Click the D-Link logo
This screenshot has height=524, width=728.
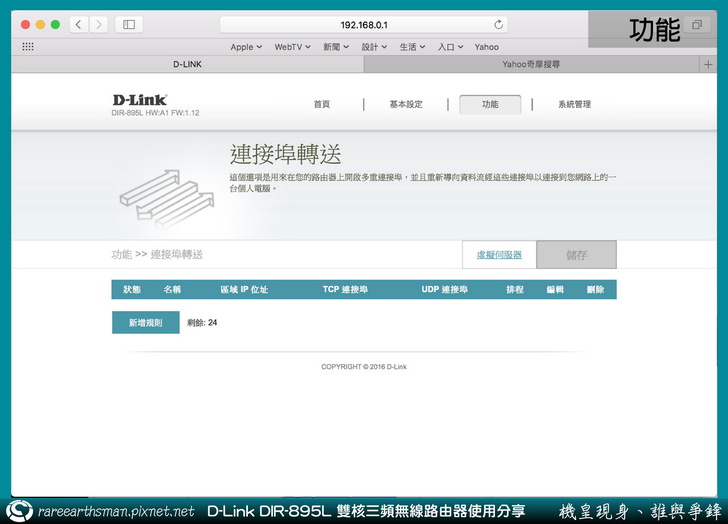coord(140,100)
